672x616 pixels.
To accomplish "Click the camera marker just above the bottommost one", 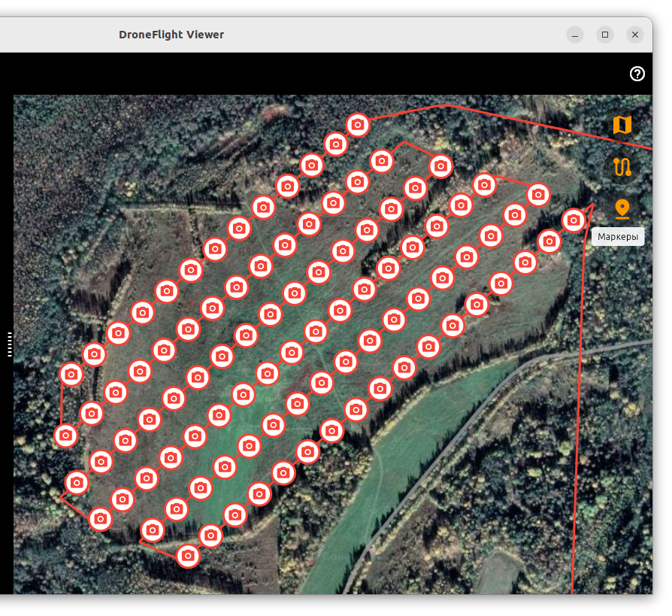I will pyautogui.click(x=211, y=536).
